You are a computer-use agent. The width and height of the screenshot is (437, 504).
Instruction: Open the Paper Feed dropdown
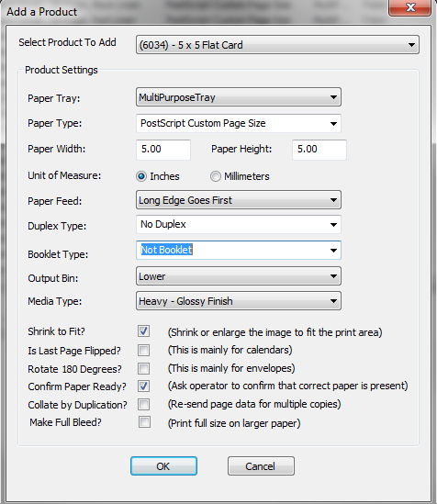239,200
